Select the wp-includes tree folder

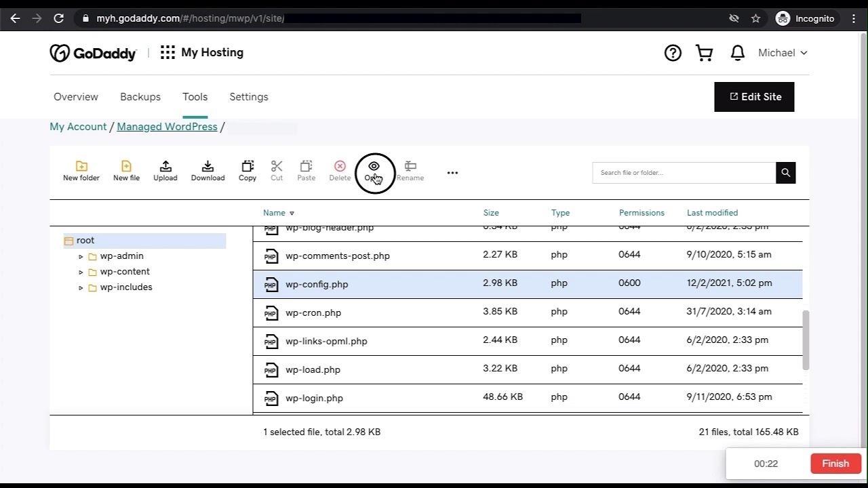click(126, 287)
